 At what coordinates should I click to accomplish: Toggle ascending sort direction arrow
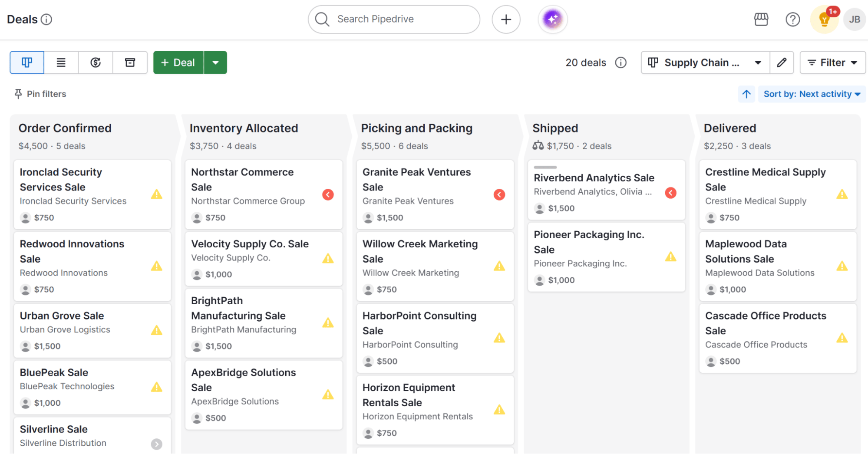746,94
